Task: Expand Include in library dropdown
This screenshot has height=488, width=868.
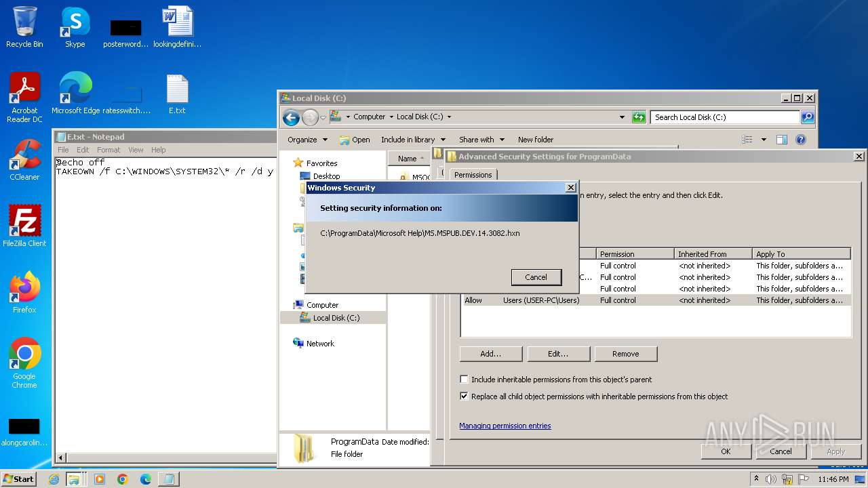Action: click(413, 140)
